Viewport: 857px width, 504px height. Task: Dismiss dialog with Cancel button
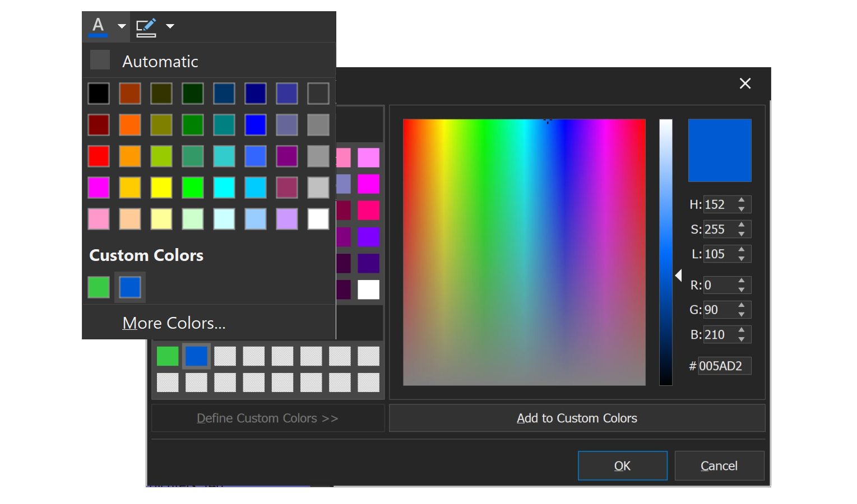tap(719, 466)
